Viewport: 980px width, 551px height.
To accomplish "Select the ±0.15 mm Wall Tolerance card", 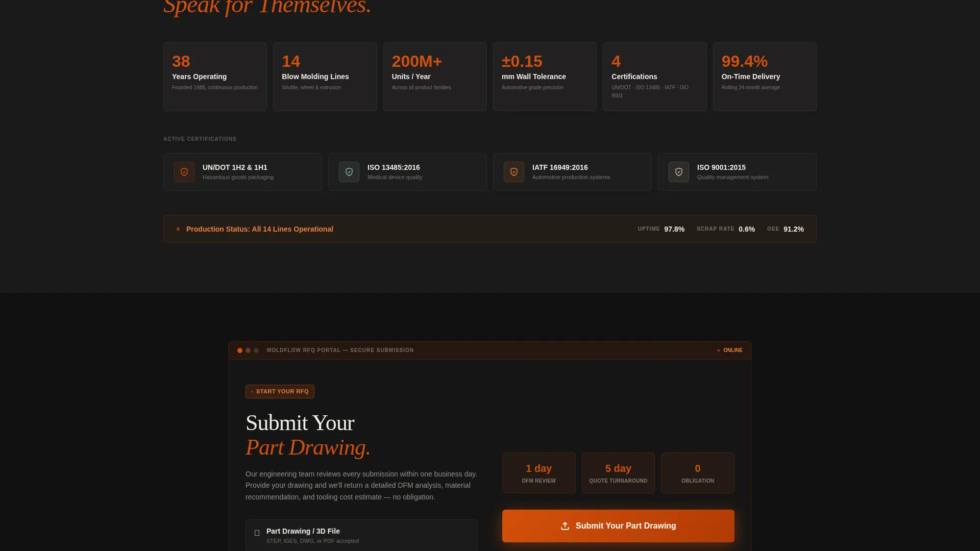I will coord(545,77).
